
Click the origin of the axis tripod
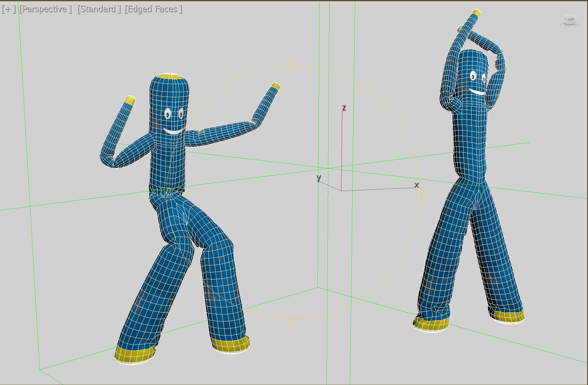[x=341, y=191]
